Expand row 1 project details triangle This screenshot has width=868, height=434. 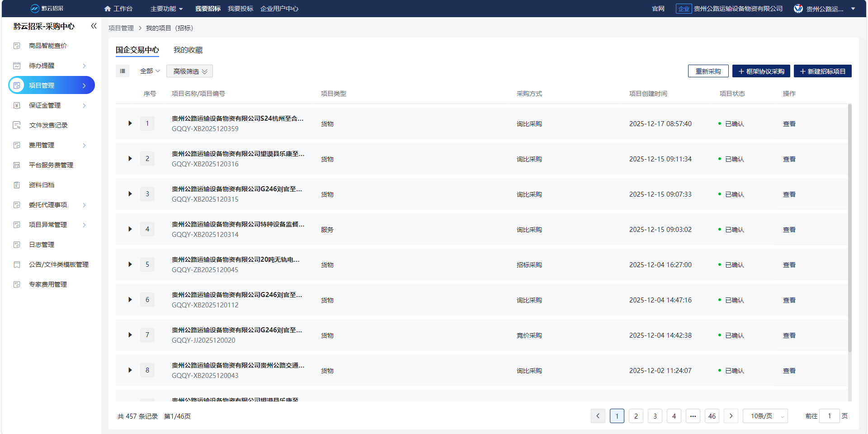[x=130, y=123]
